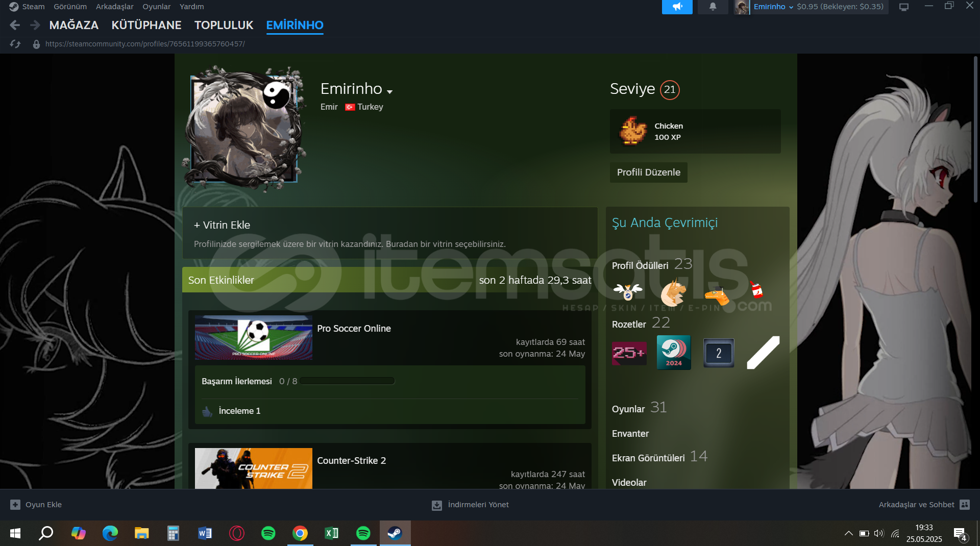Screen dimensions: 980x546
Task: Launch Word from the taskbar
Action: [205, 533]
